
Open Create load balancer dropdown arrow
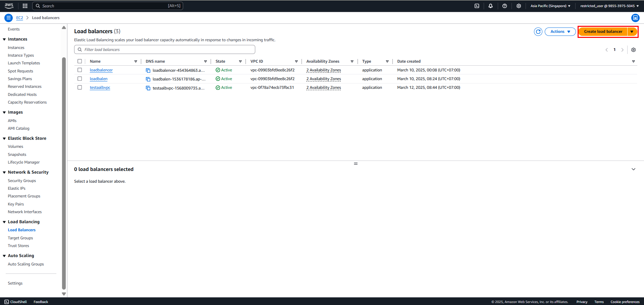[632, 32]
